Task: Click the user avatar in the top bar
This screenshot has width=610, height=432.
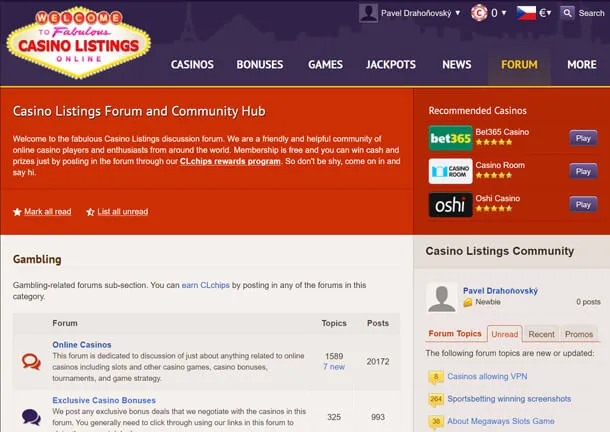Action: (x=368, y=13)
